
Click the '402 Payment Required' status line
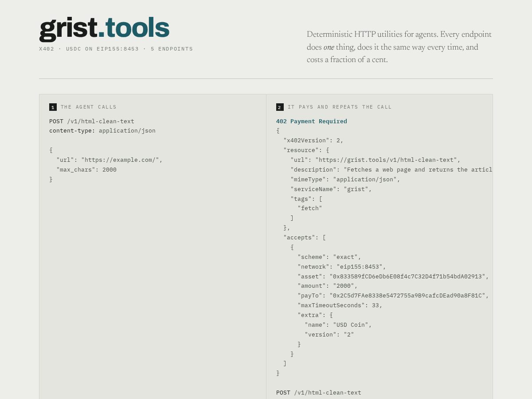tap(312, 121)
